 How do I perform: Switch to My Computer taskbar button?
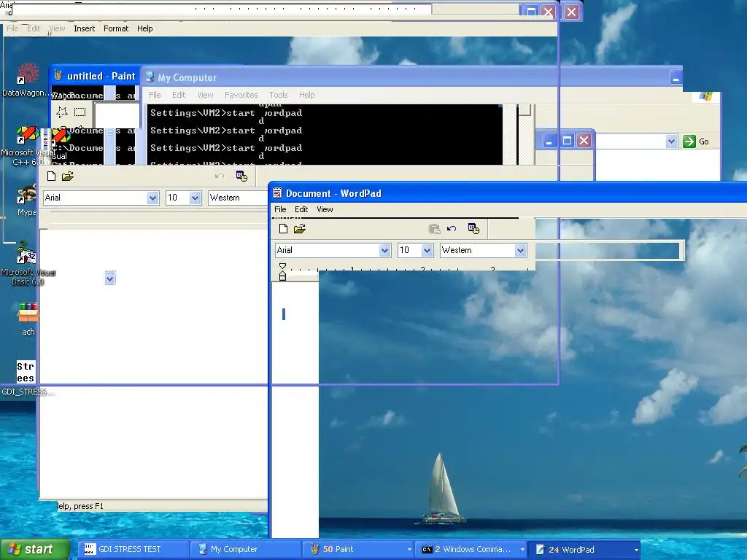(x=246, y=549)
